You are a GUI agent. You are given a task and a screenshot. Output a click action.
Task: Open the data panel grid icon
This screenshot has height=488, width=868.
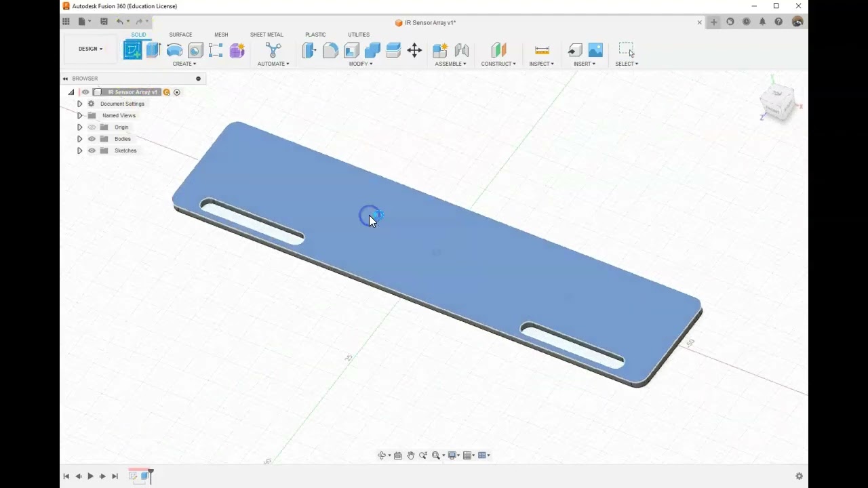[66, 22]
